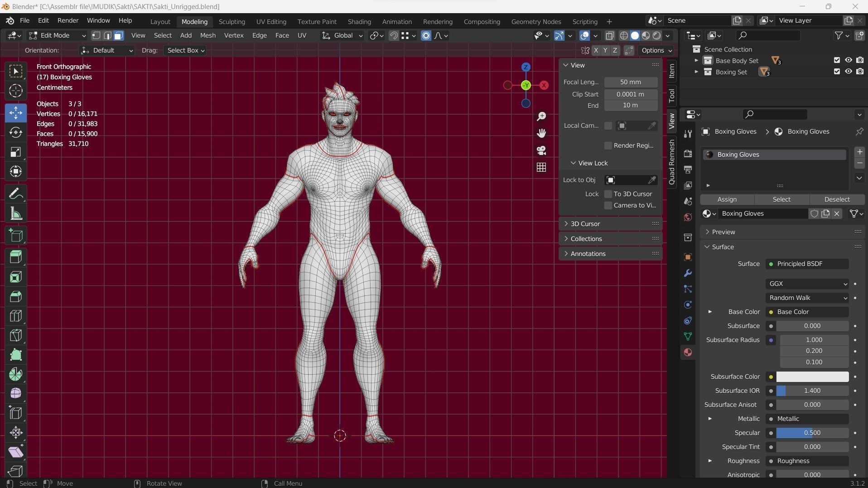Choose the Shrink/Fatten tool
The width and height of the screenshot is (868, 488).
tap(16, 432)
